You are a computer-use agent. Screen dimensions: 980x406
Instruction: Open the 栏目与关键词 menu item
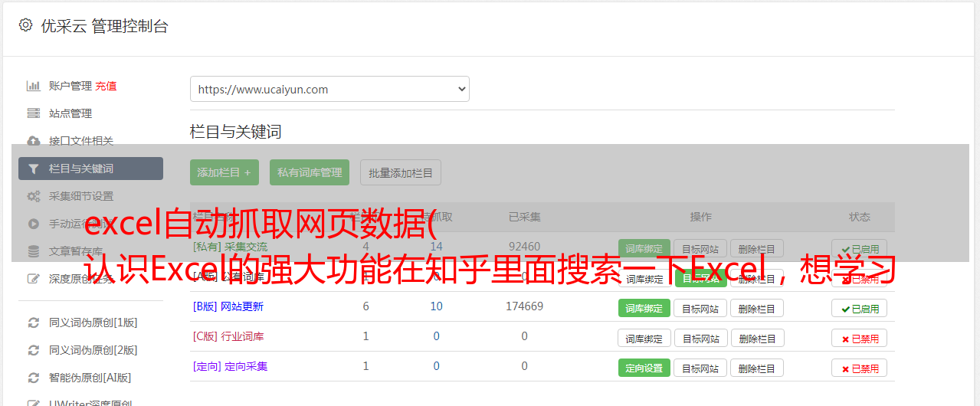coord(90,169)
